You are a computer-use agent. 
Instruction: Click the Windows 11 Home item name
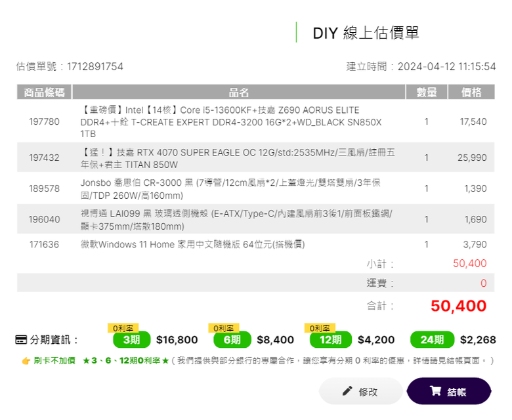(192, 244)
